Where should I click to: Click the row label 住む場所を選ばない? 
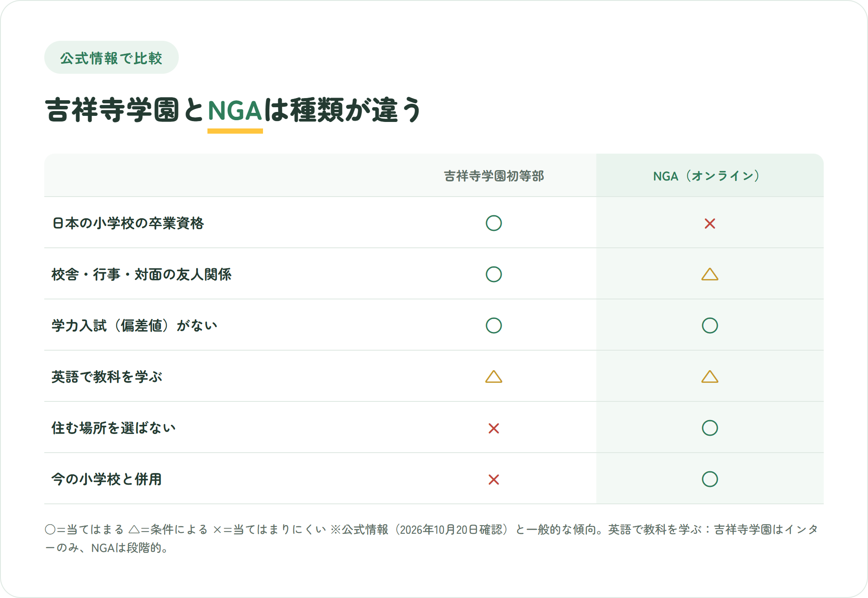tap(114, 428)
